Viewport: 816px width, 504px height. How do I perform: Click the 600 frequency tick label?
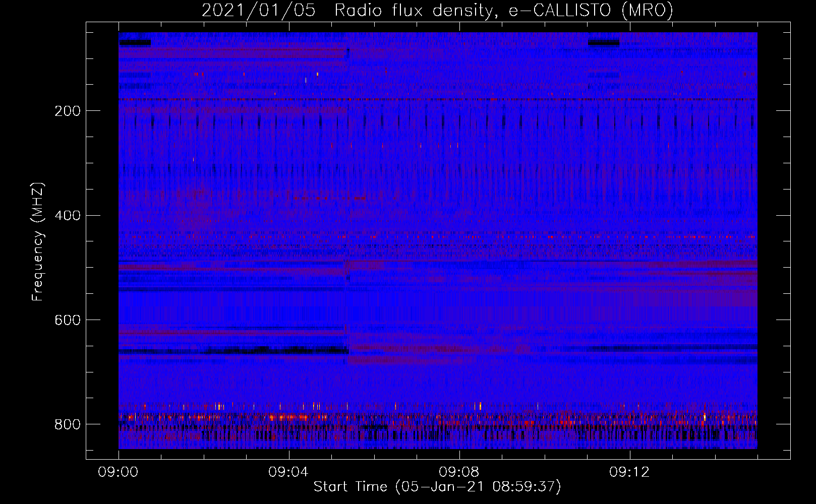pyautogui.click(x=68, y=321)
